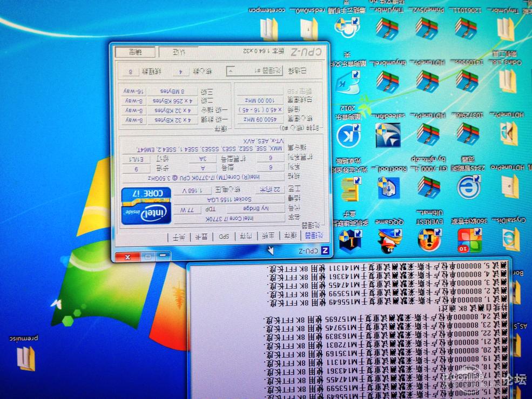
Task: Click the processor name field Intel Core i7 3770K
Action: tap(230, 219)
